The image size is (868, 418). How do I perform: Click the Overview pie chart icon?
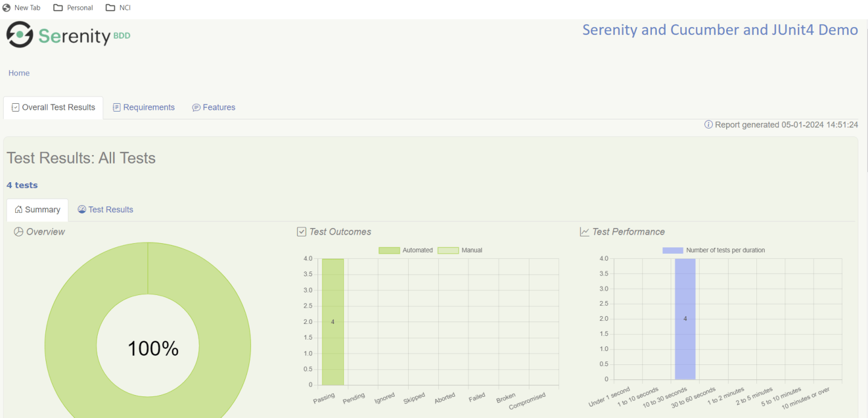19,232
